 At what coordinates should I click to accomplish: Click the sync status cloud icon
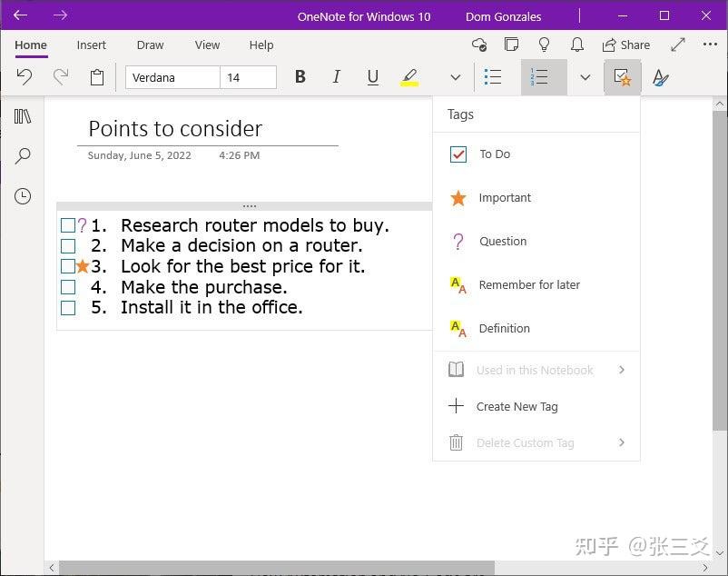point(479,44)
